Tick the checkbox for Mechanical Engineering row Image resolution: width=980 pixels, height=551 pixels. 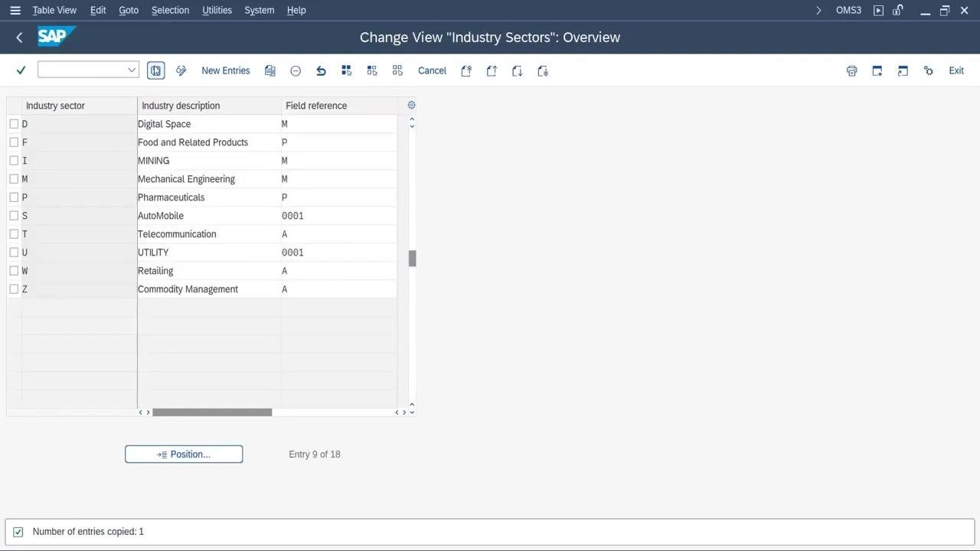pos(14,179)
